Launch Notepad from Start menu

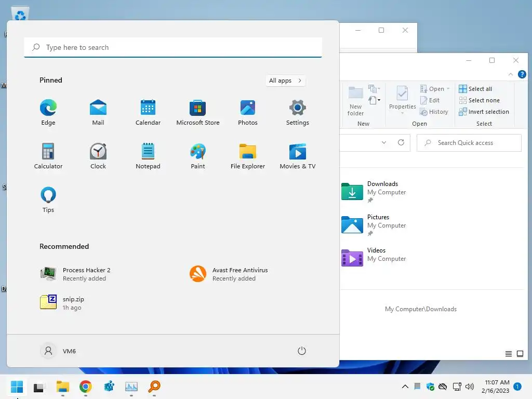point(148,156)
